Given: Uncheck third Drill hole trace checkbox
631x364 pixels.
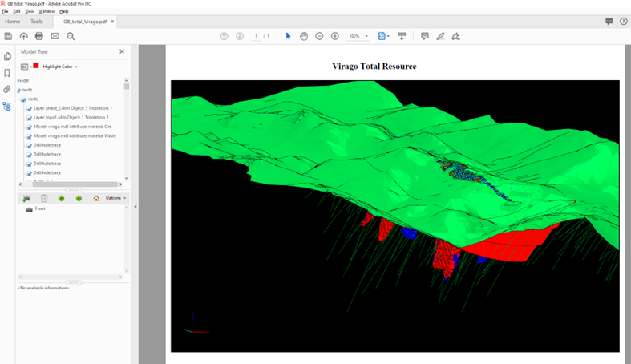Looking at the screenshot, I should click(x=29, y=164).
